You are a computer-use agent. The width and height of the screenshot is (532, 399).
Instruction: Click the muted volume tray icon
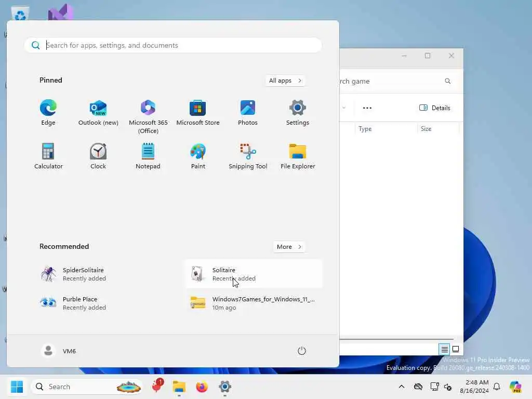[x=448, y=387]
